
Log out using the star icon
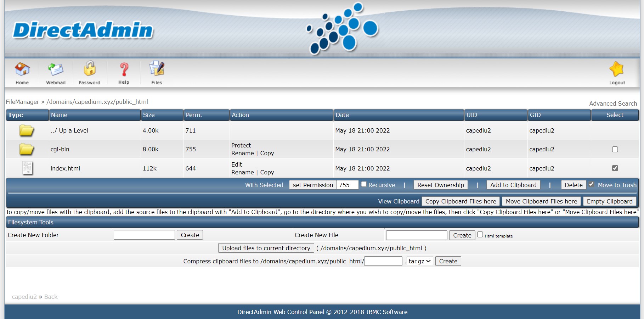pyautogui.click(x=617, y=69)
